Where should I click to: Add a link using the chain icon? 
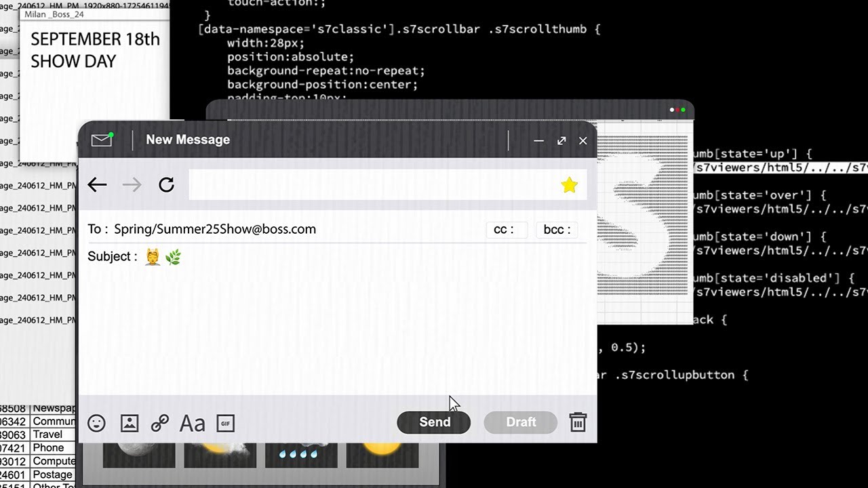[x=160, y=424]
